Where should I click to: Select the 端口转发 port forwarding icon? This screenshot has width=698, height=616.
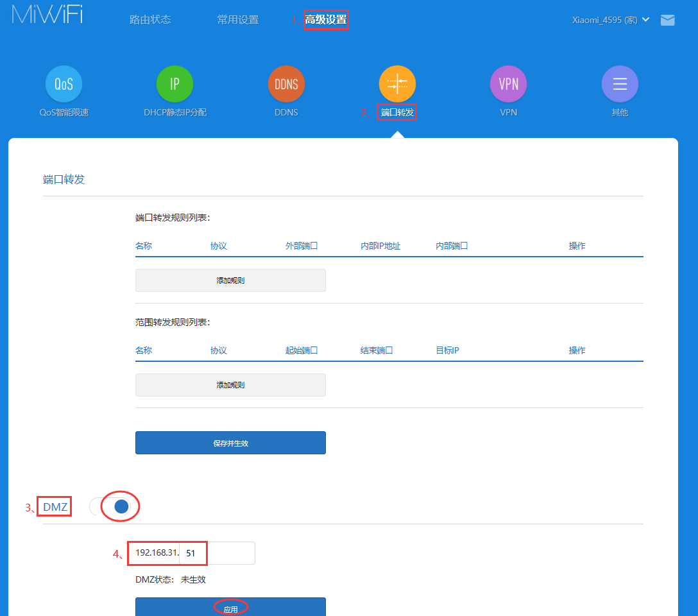click(x=397, y=84)
